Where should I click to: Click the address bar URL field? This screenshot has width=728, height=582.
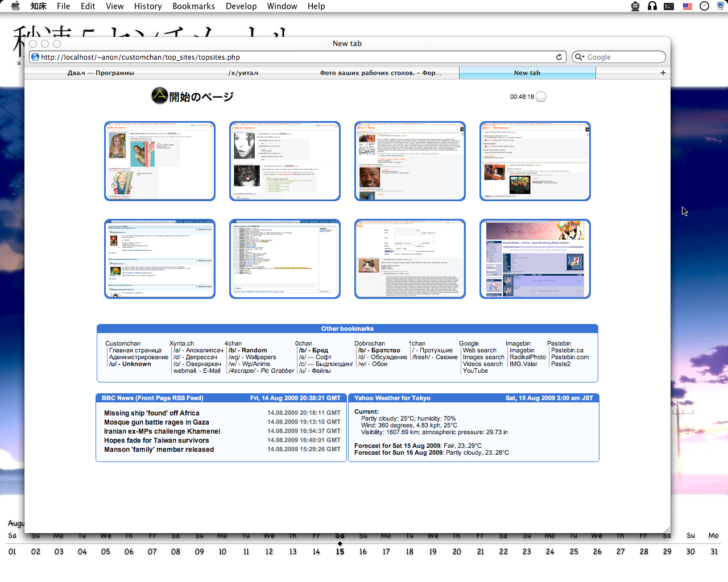point(297,57)
